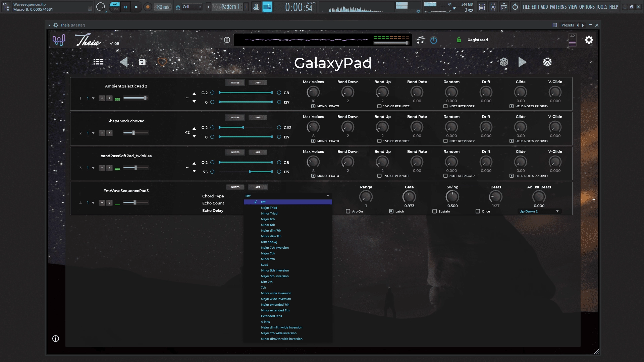Open the layers stack icon
Viewport: 644px width, 362px height.
(x=547, y=62)
